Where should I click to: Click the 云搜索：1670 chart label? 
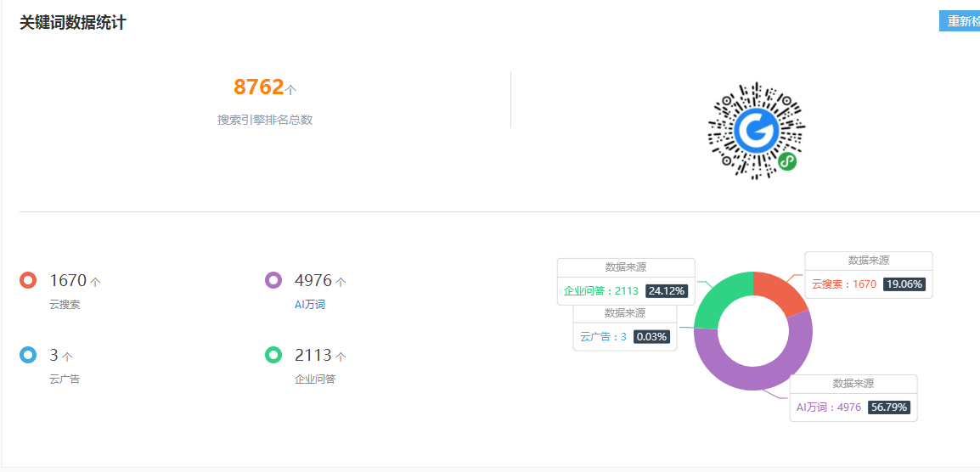click(844, 284)
